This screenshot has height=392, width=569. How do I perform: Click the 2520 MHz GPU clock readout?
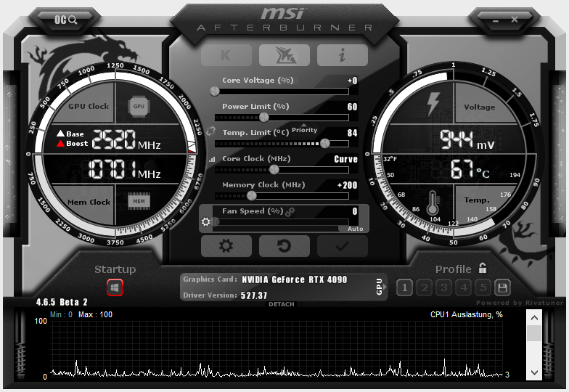[x=126, y=139]
